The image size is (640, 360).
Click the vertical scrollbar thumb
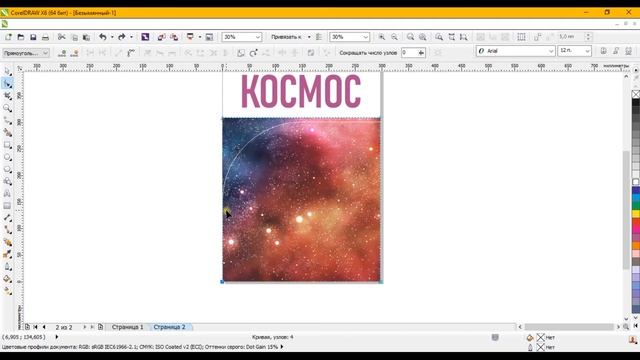[626, 210]
